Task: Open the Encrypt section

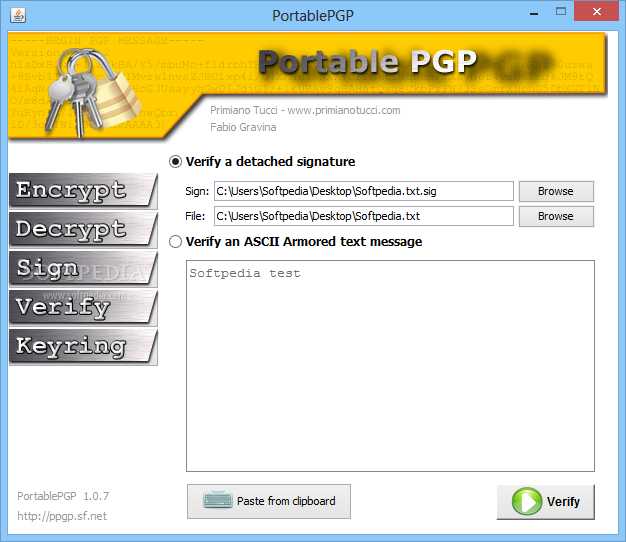Action: point(83,191)
